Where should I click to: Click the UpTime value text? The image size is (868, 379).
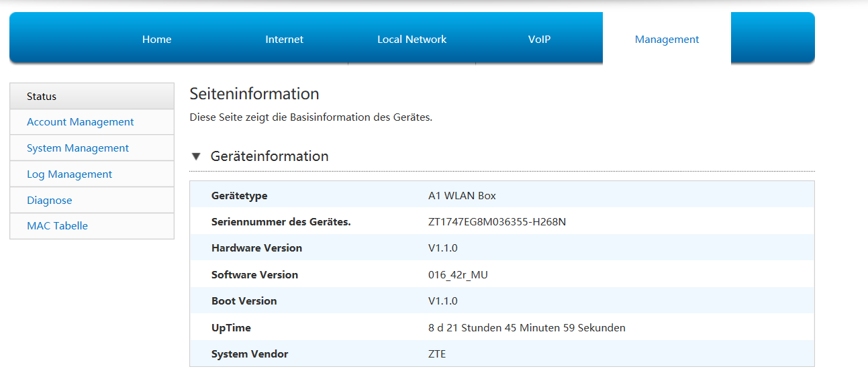(x=526, y=327)
